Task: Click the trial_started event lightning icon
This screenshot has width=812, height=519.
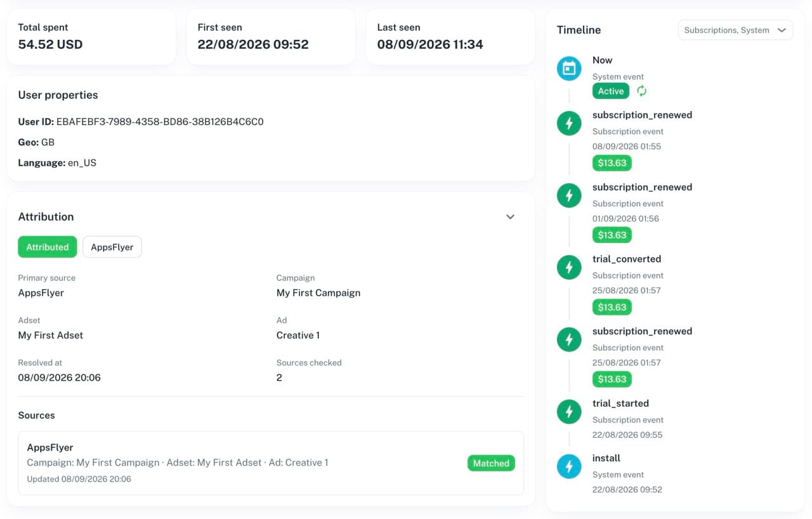Action: pos(569,412)
